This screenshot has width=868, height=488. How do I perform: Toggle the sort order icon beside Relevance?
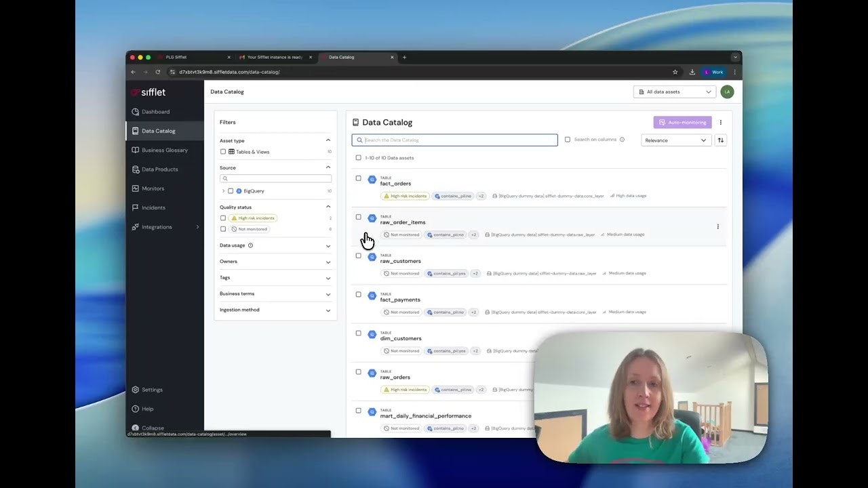click(x=721, y=140)
